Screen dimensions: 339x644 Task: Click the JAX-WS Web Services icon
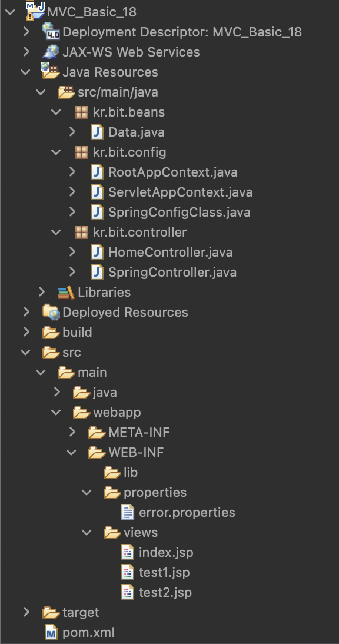click(51, 52)
